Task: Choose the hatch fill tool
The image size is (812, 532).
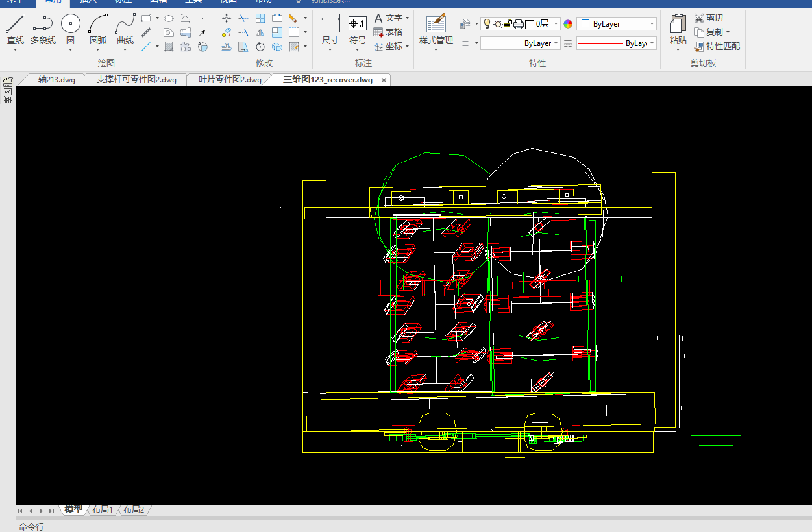Action: click(x=169, y=46)
